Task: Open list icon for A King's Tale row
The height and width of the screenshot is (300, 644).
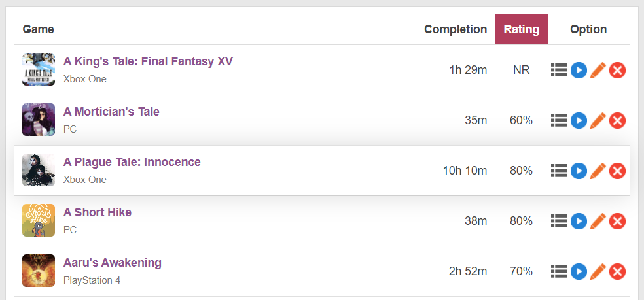Action: pos(558,70)
